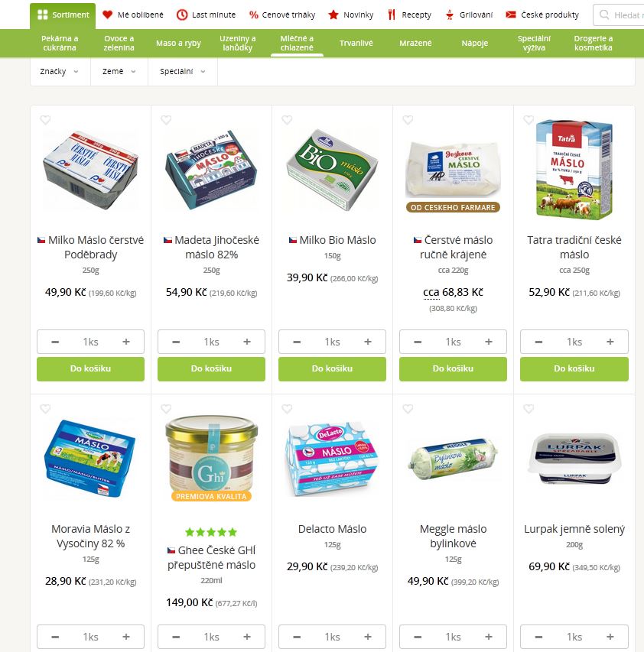Select the Novinky star icon

click(333, 15)
